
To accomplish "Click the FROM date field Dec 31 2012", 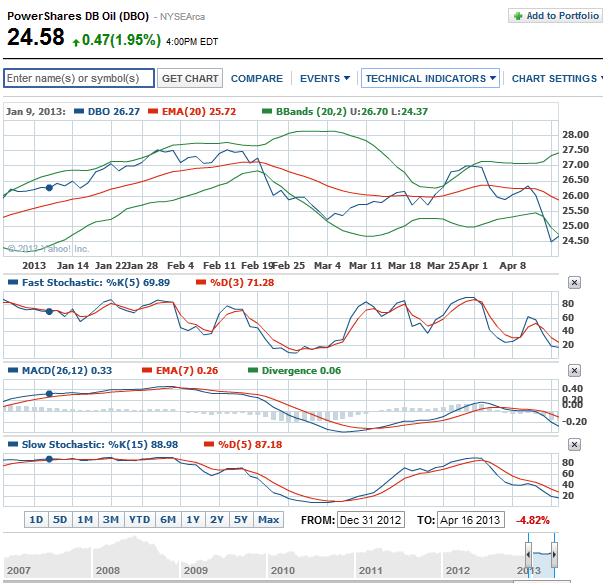I will click(x=371, y=520).
